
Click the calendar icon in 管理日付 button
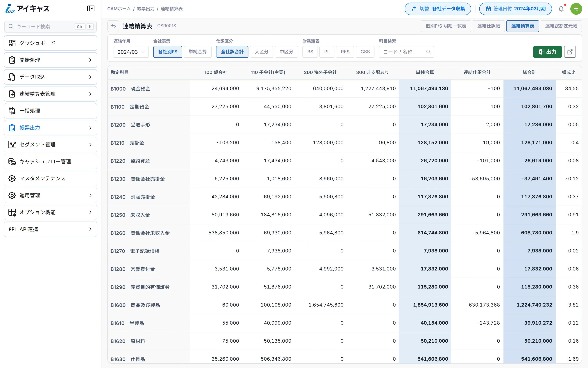click(x=488, y=9)
